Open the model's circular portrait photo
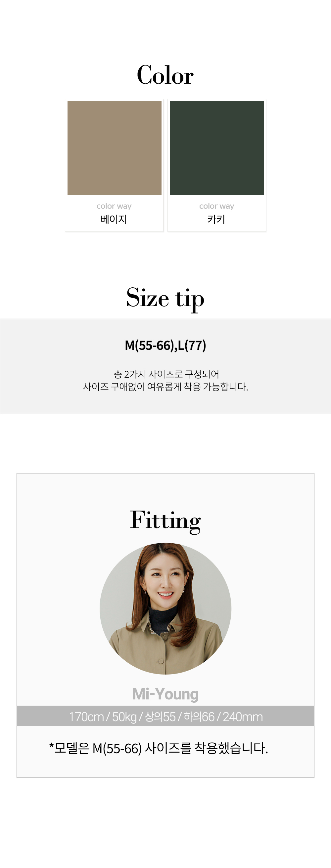This screenshot has height=868, width=331. point(165,608)
